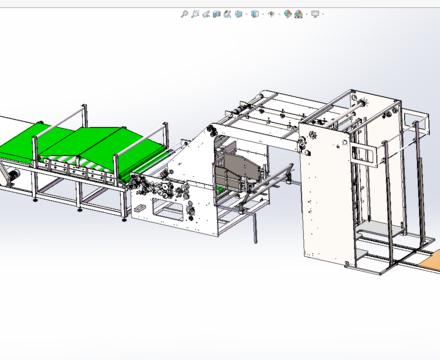Click the Display Style icon

pyautogui.click(x=255, y=14)
